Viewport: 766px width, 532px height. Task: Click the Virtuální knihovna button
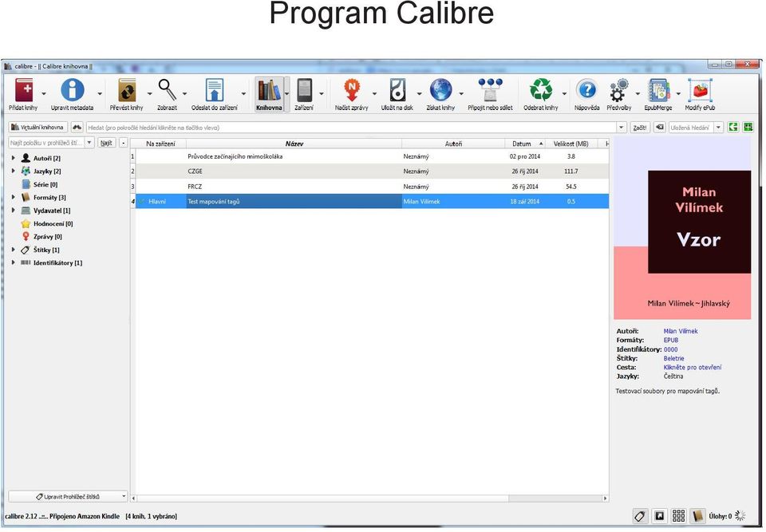pos(38,128)
